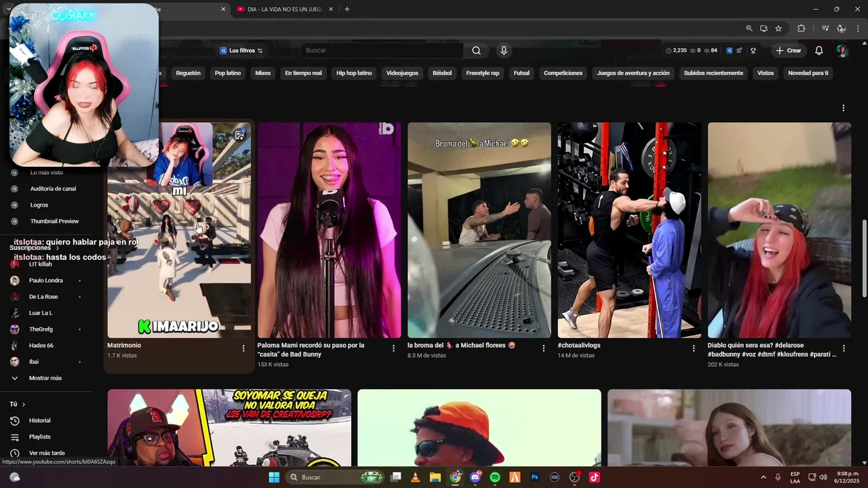Open OBS Studio from the taskbar
The width and height of the screenshot is (868, 488).
pos(574,477)
